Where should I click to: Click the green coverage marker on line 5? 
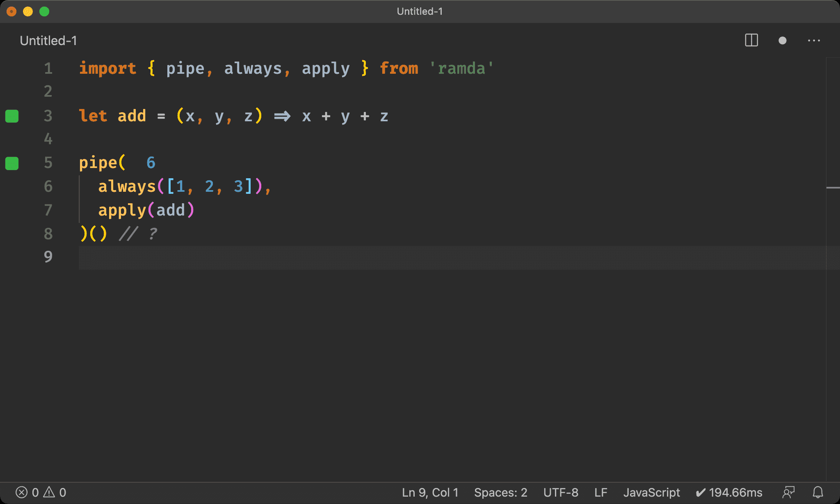(12, 163)
